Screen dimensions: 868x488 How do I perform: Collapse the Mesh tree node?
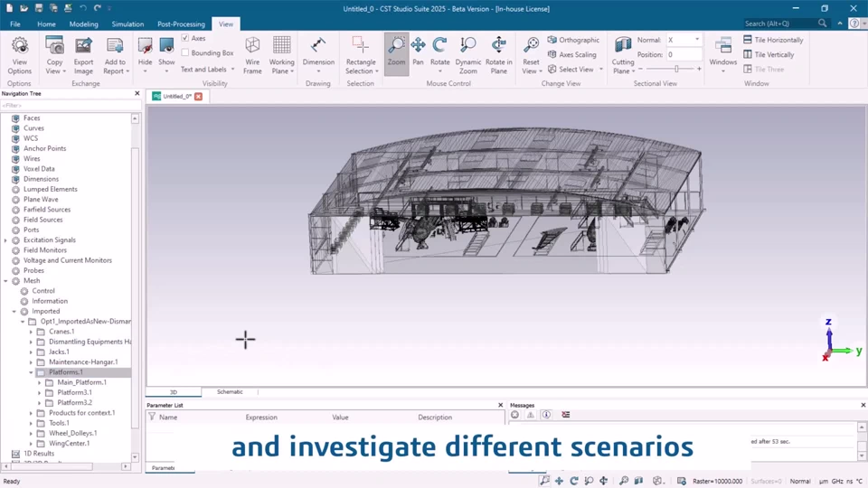click(x=6, y=281)
